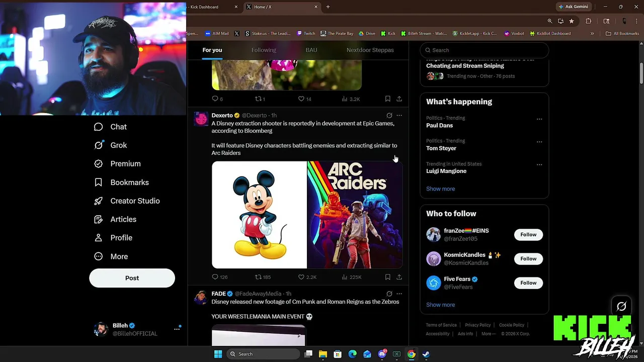Viewport: 644px width, 362px height.
Task: Switch to the For you tab
Action: tap(212, 50)
